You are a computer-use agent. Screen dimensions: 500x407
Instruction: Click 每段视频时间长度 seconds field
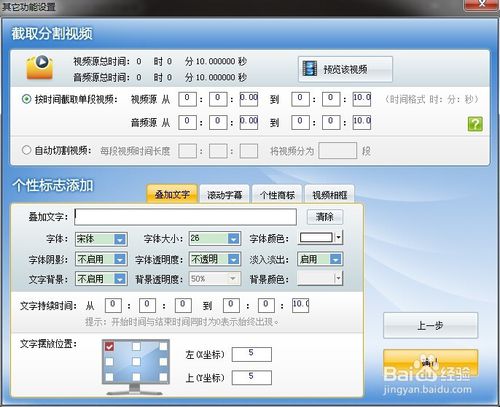[249, 151]
